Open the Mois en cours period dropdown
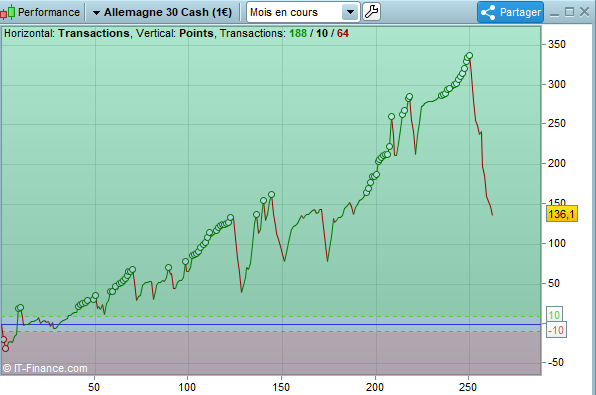Image resolution: width=596 pixels, height=395 pixels. click(x=303, y=12)
